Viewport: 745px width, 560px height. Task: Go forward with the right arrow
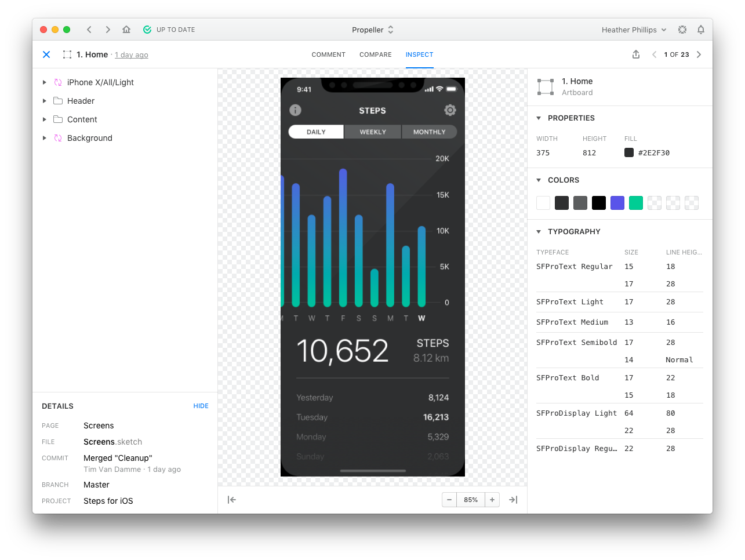pyautogui.click(x=108, y=30)
